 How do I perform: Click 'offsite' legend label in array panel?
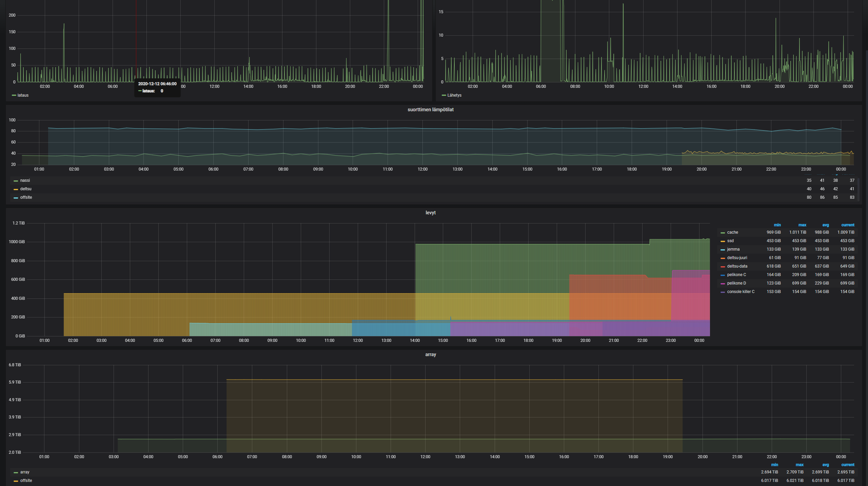pyautogui.click(x=26, y=481)
